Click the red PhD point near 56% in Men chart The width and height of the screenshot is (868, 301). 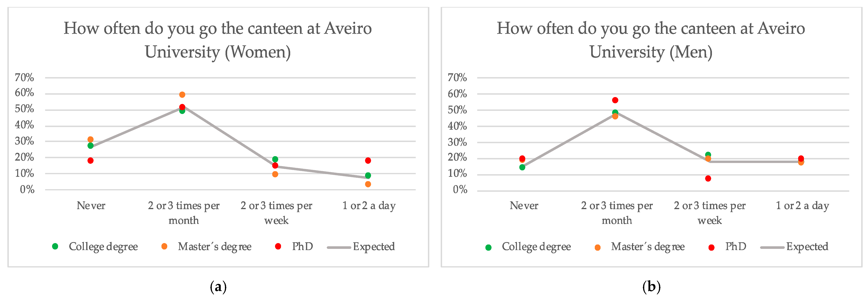click(x=615, y=100)
